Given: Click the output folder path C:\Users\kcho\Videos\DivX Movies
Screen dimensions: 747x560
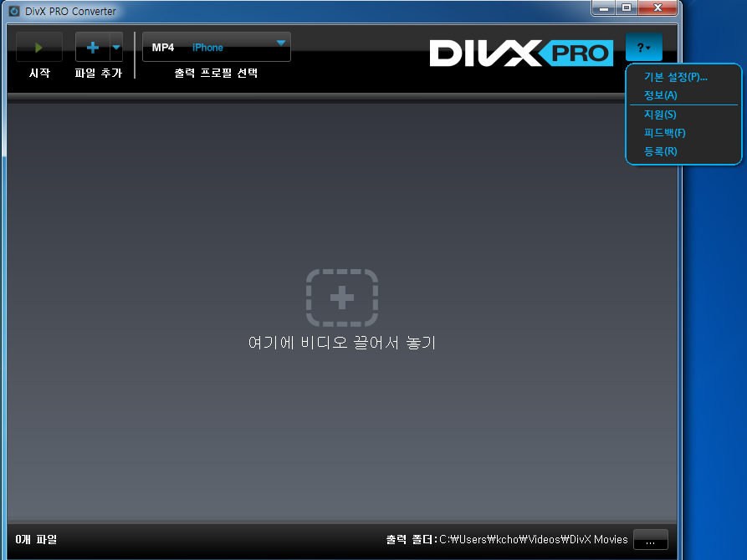Looking at the screenshot, I should tap(533, 540).
